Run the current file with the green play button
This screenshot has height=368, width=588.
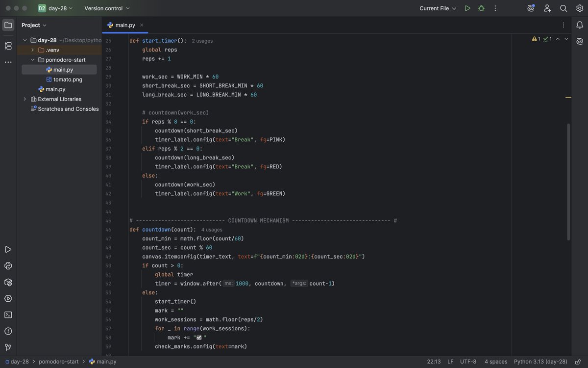coord(467,8)
